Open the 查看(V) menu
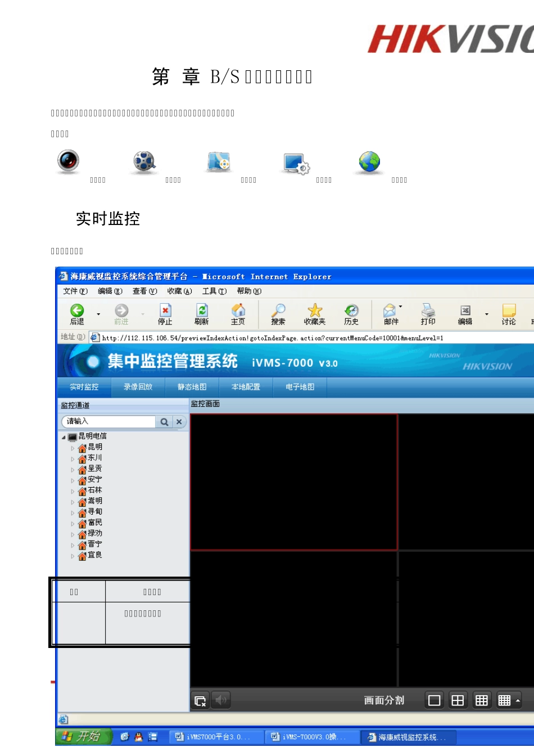Image resolution: width=534 pixels, height=756 pixels. pyautogui.click(x=145, y=291)
